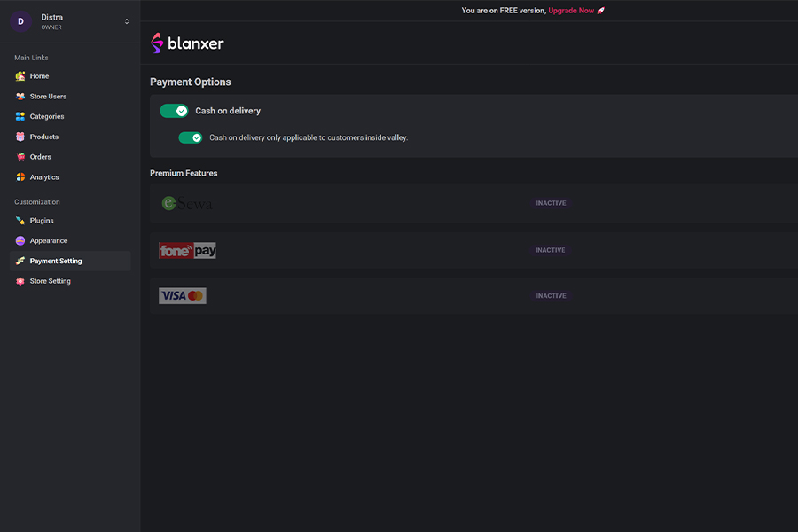Image resolution: width=798 pixels, height=532 pixels.
Task: Click the Plugins icon in sidebar
Action: tap(20, 221)
